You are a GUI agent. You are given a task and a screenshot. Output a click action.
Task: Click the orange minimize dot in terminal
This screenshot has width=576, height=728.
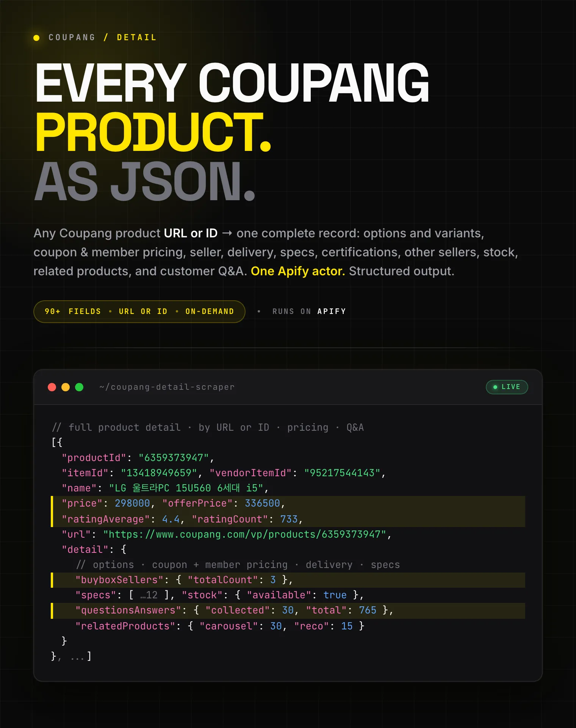point(66,387)
